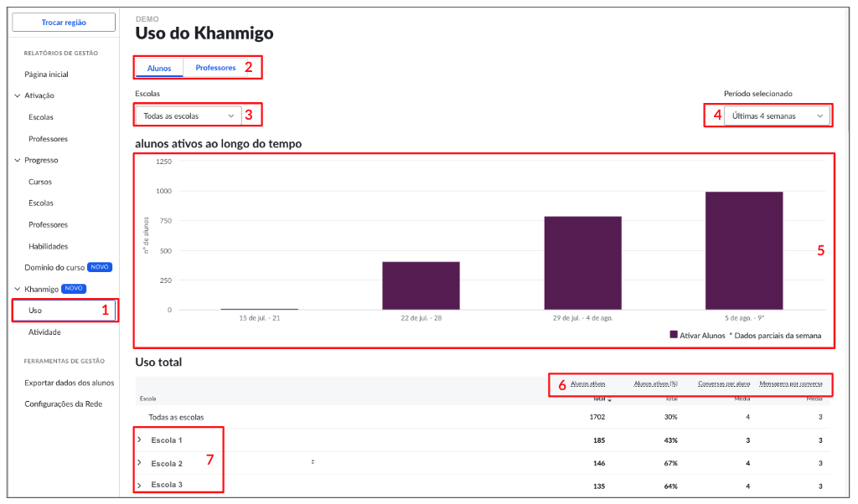Click the NOVO badge beside Khanmigo
Viewport: 858px width, 504px height.
74,289
